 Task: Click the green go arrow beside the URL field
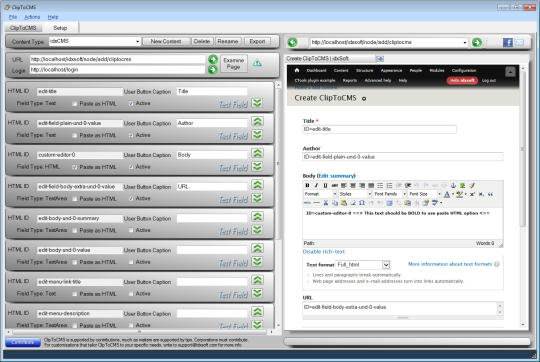click(213, 59)
